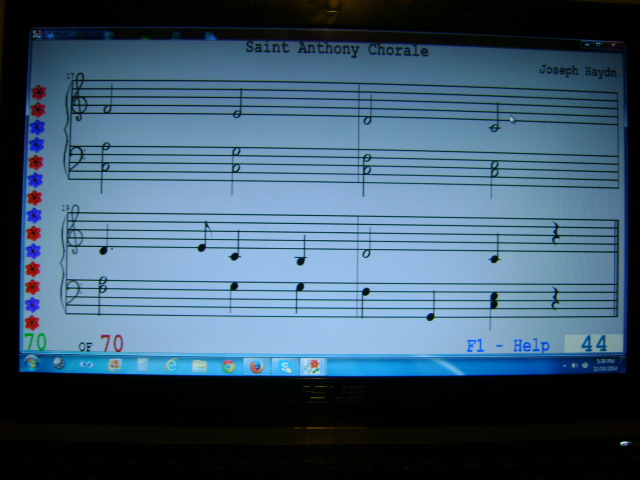
Task: Click the flower music app taskbar icon
Action: click(313, 366)
